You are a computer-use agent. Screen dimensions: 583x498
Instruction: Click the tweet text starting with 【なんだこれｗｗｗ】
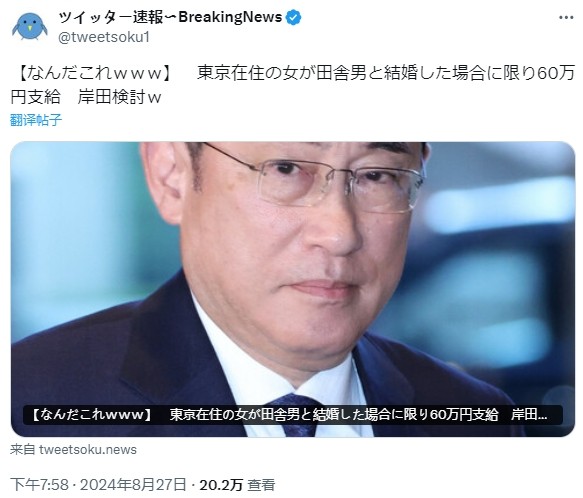click(x=293, y=85)
